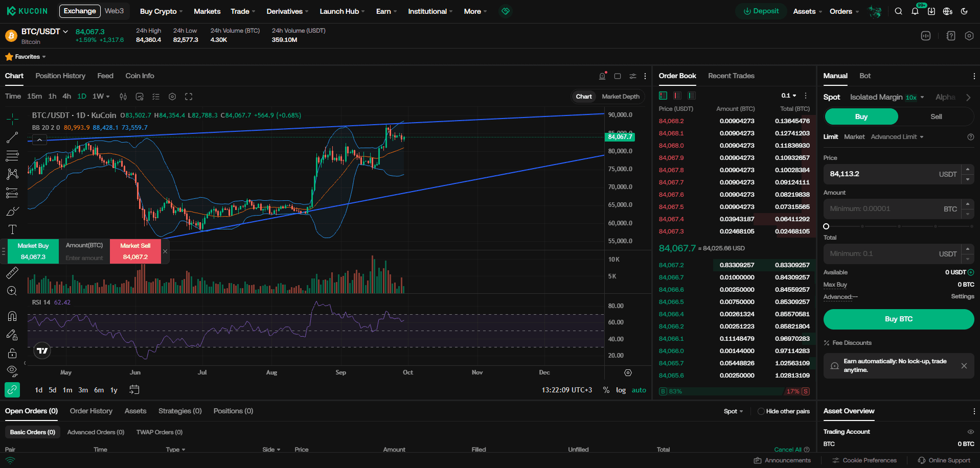The width and height of the screenshot is (980, 468).
Task: Expand the BTC/USDT pair selector
Action: pyautogui.click(x=44, y=32)
